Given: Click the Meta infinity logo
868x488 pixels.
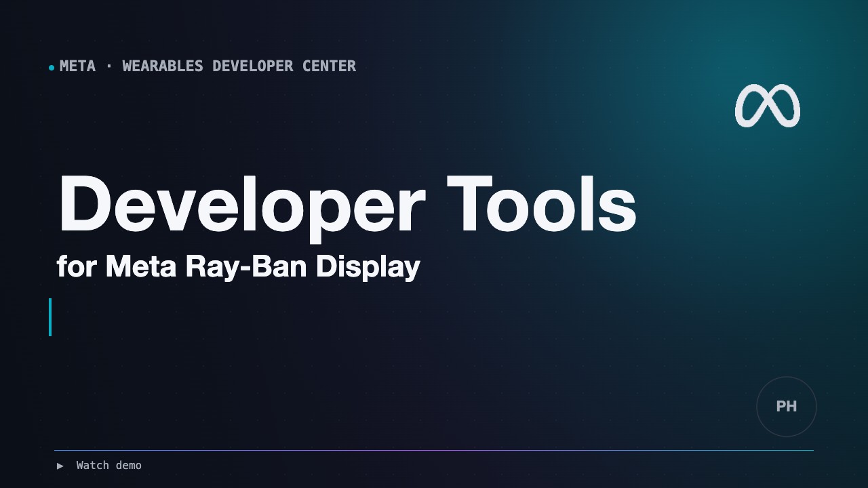Looking at the screenshot, I should [768, 106].
